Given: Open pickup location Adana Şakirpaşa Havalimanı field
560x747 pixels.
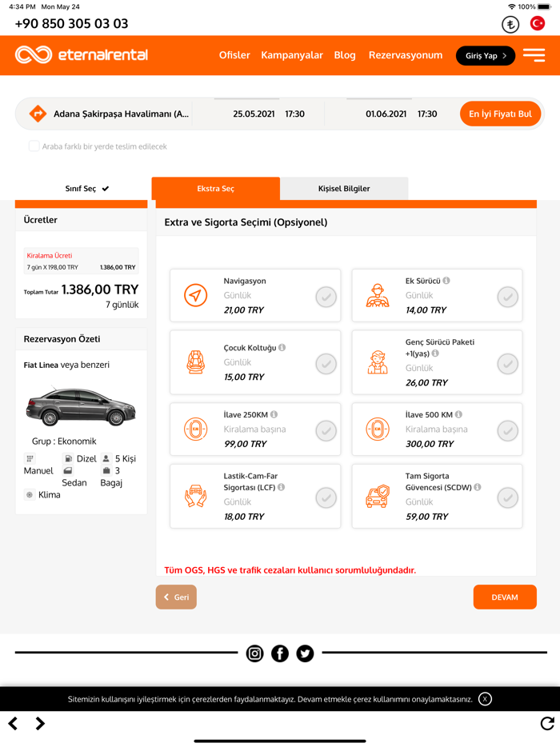Looking at the screenshot, I should pos(121,114).
